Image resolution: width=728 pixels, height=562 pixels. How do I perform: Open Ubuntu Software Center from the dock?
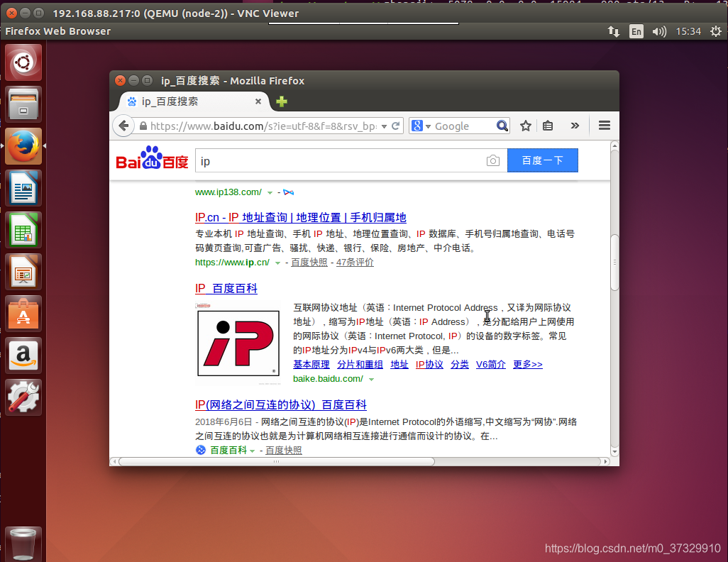pos(23,314)
